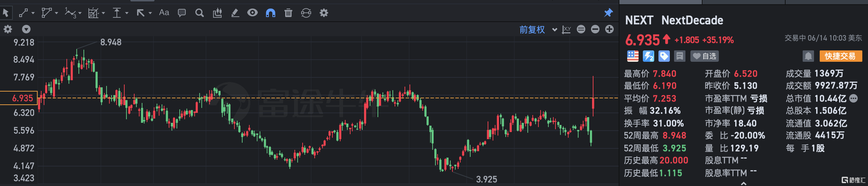Click the 历史最高 20.000 value

pos(674,160)
